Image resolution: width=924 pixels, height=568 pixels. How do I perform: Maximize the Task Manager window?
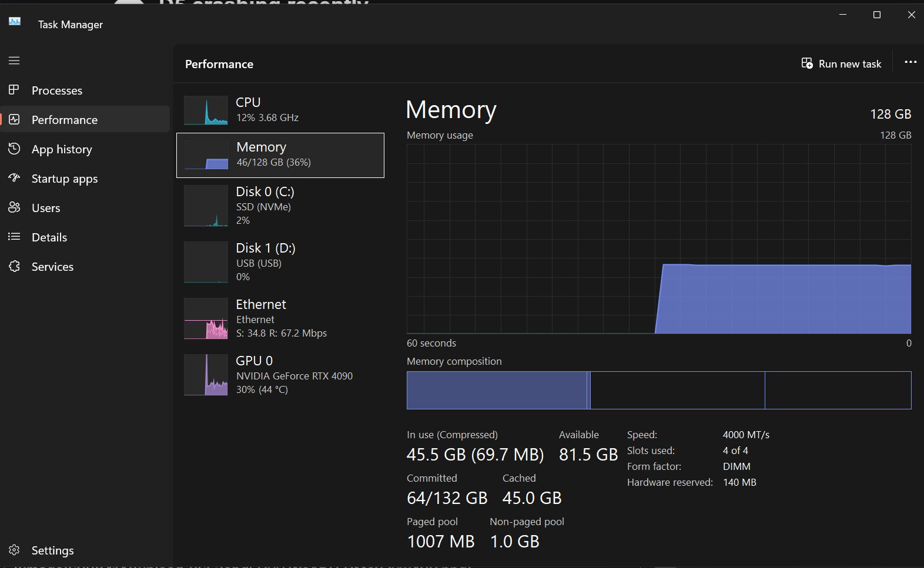(x=876, y=15)
